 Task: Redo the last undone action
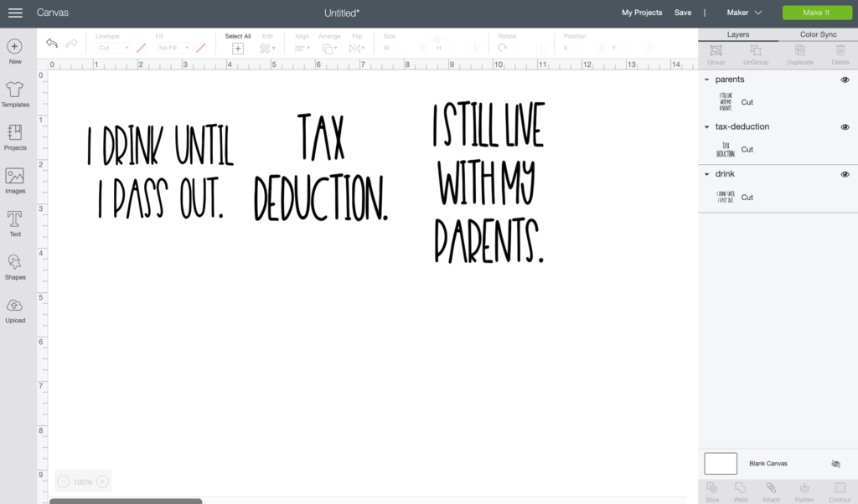(72, 44)
